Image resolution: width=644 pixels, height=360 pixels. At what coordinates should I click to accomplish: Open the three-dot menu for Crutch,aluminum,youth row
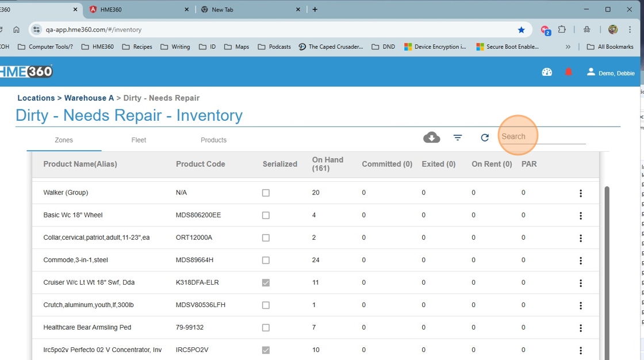click(x=581, y=305)
